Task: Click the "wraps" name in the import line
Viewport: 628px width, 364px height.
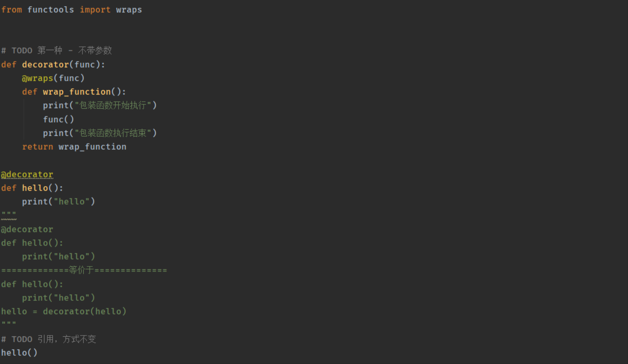Action: click(129, 10)
